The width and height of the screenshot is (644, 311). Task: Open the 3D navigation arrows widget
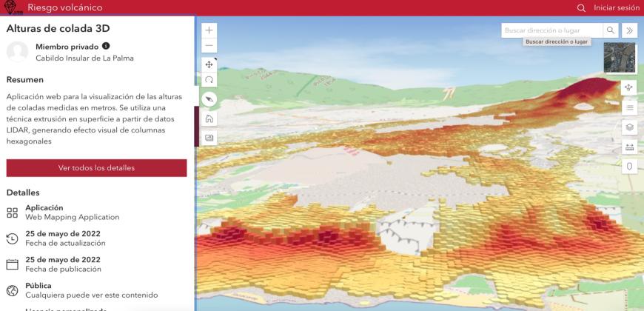pos(629,87)
